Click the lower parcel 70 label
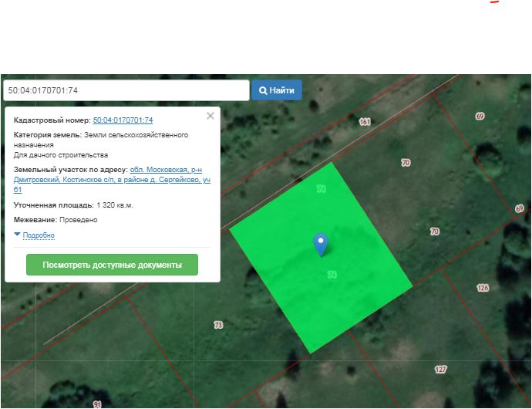This screenshot has width=532, height=409. (434, 232)
